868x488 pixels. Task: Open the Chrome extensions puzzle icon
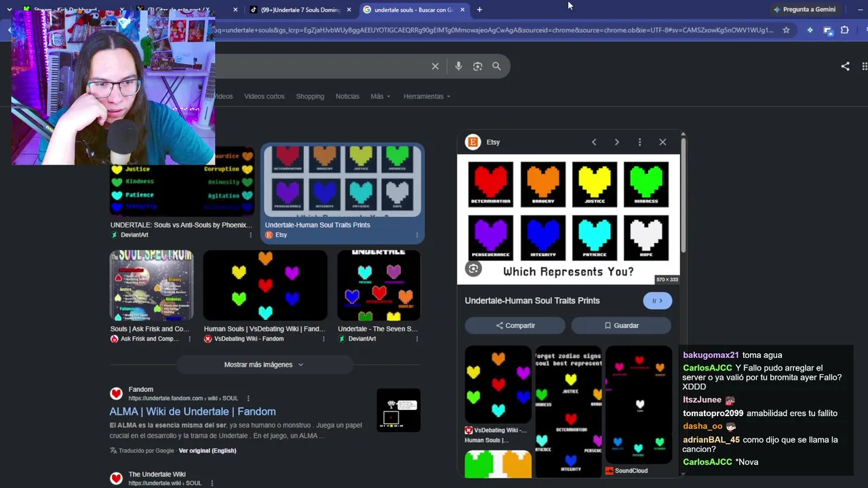click(844, 30)
